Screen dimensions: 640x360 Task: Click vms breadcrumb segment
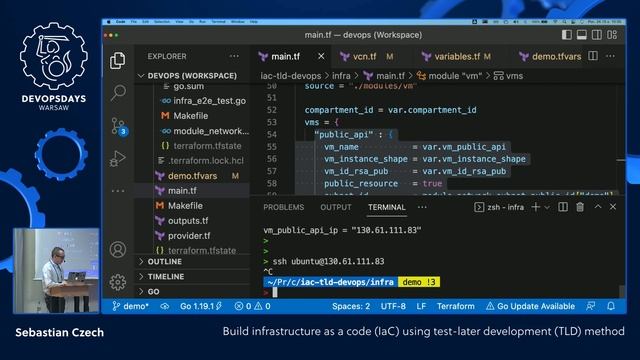coord(508,76)
